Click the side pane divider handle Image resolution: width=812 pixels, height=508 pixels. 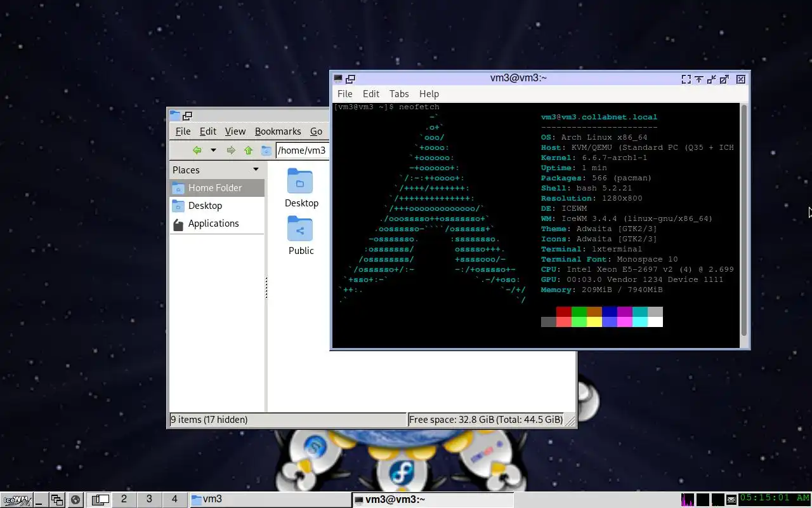(x=266, y=288)
